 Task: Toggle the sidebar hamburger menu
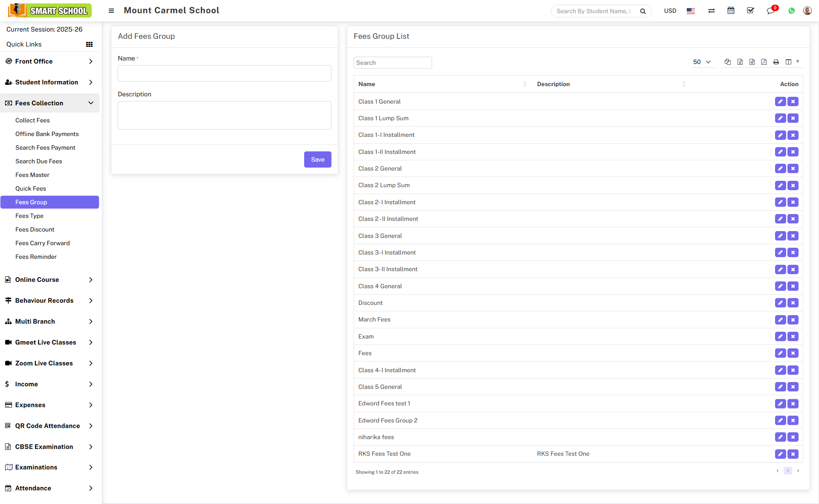tap(111, 11)
